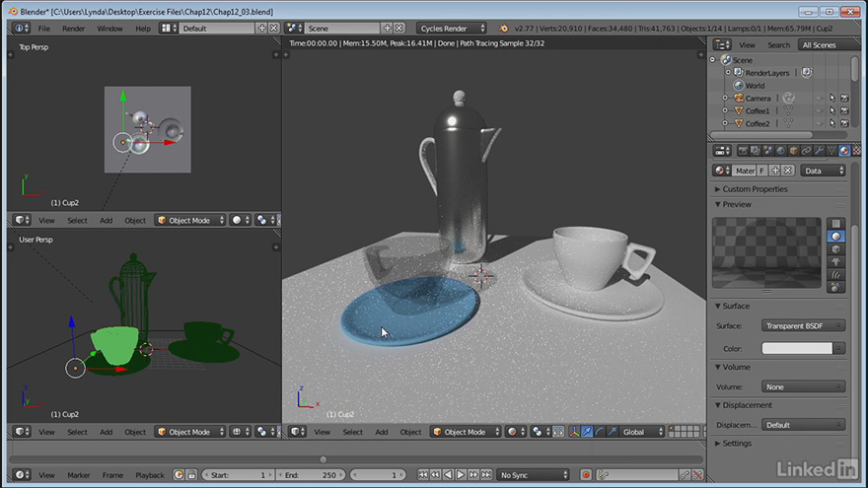The image size is (868, 488).
Task: Unlink material with X button
Action: tap(788, 171)
